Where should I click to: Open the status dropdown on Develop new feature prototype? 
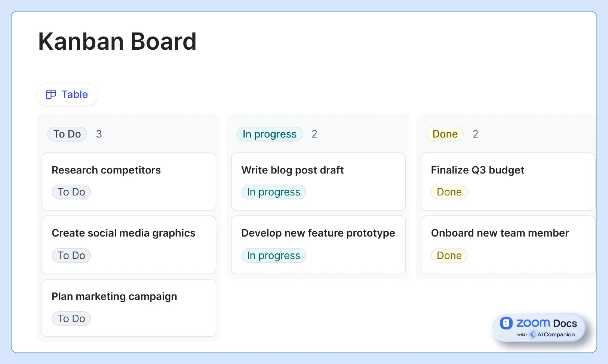[x=273, y=255]
